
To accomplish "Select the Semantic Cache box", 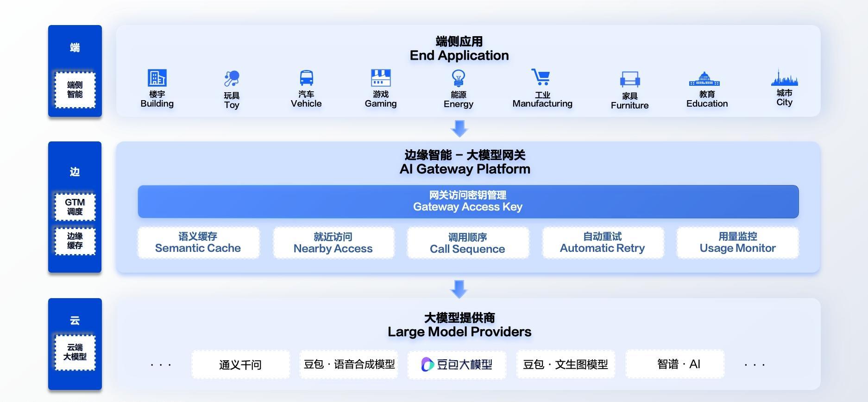I will 198,242.
